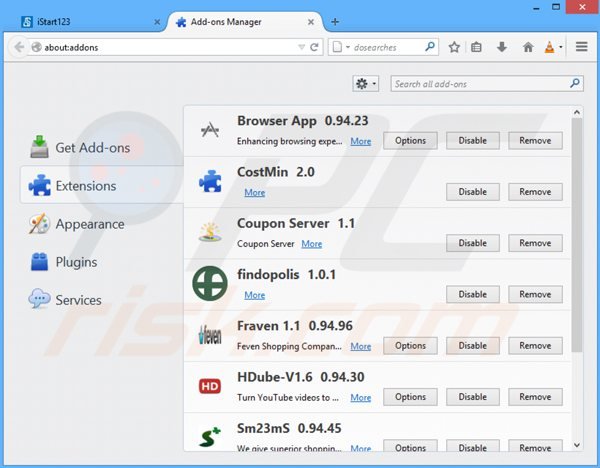Open URL history dropdown arrow
600x468 pixels.
coord(302,47)
